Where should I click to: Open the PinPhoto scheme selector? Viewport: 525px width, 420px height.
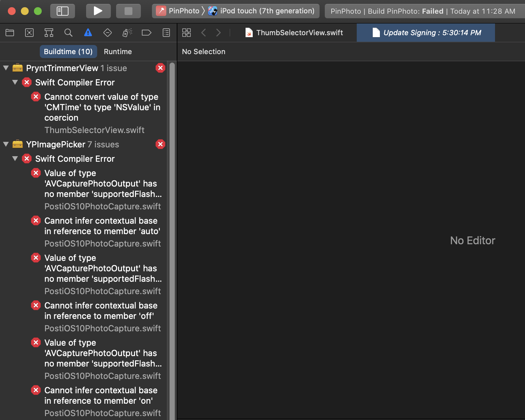click(x=178, y=11)
